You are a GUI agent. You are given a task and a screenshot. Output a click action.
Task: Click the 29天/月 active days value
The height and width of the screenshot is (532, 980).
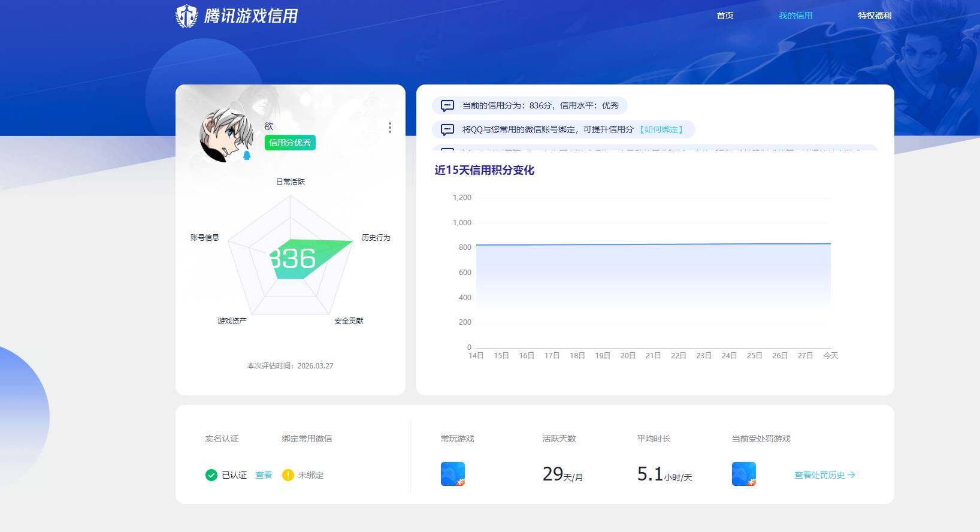(x=562, y=474)
